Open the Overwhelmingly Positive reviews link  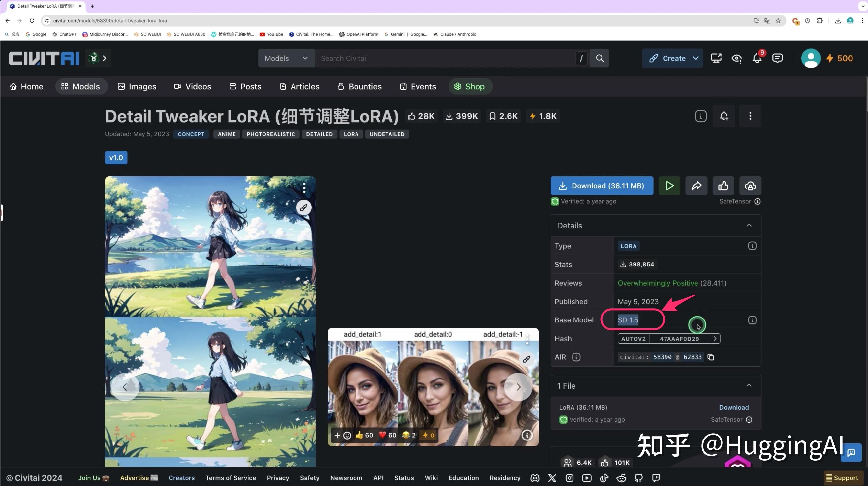[x=657, y=283]
